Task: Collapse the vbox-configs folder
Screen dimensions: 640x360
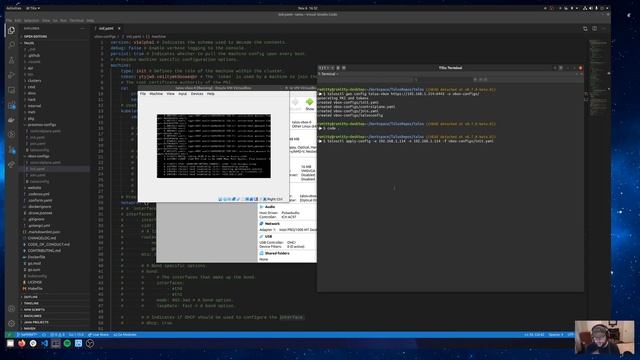Action: 38,156
